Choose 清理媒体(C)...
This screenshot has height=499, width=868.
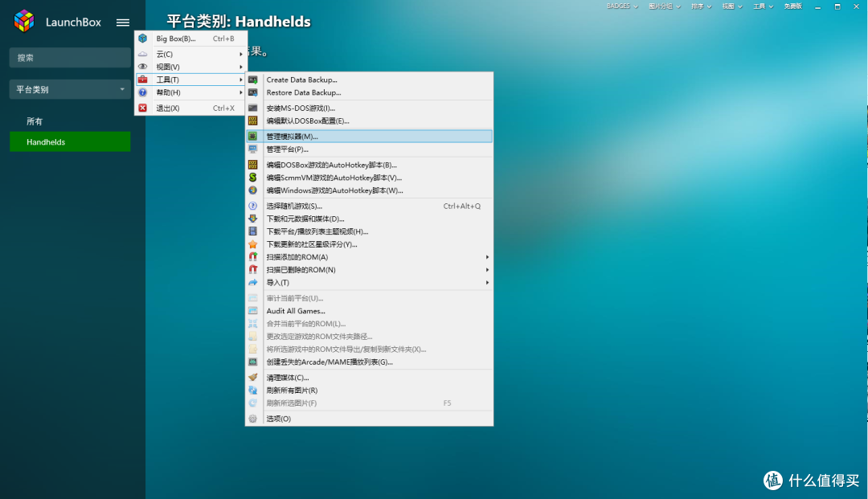point(369,378)
